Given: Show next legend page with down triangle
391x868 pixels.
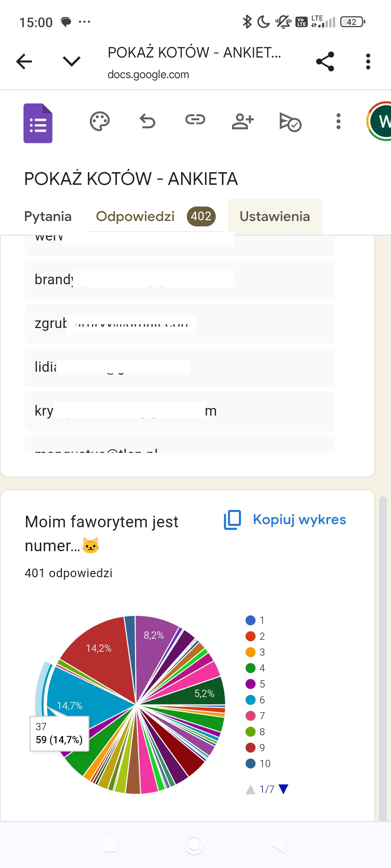Looking at the screenshot, I should (x=283, y=789).
